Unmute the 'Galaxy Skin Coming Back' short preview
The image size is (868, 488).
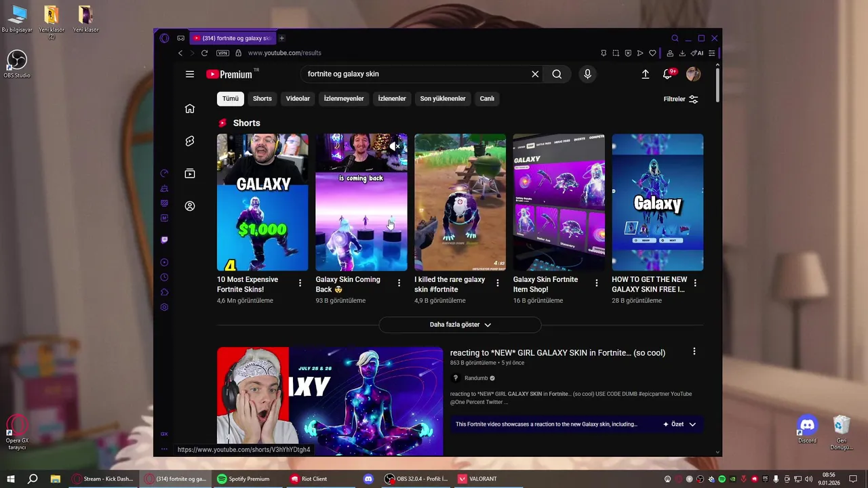pos(395,146)
